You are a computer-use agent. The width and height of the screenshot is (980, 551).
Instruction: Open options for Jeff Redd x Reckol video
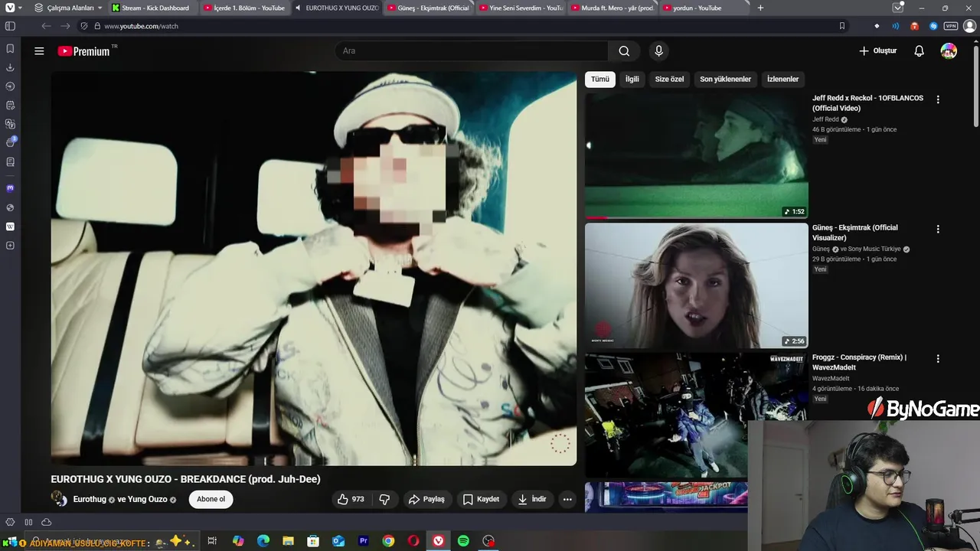point(938,99)
